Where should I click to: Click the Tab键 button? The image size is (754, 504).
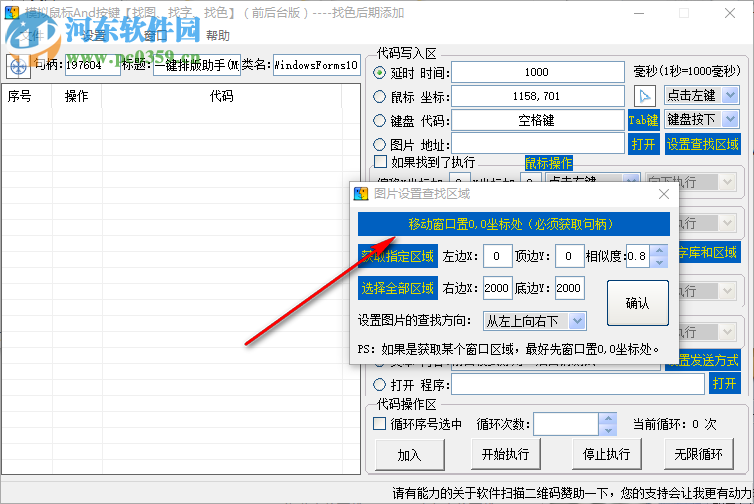[x=643, y=120]
